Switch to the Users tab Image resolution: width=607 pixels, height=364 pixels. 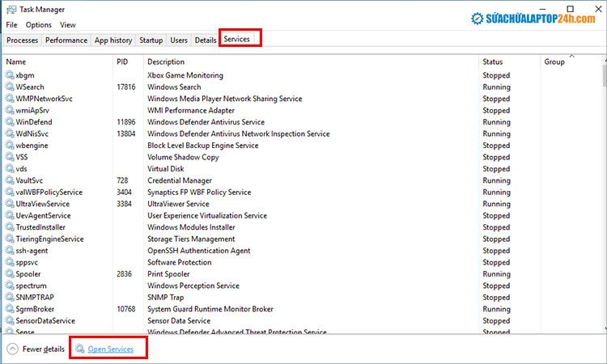click(x=179, y=40)
